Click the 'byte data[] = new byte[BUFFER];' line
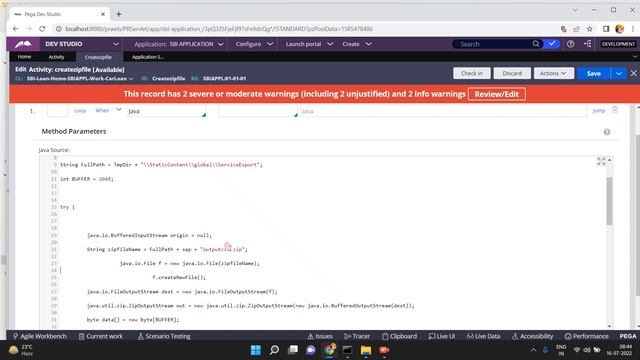 click(133, 320)
